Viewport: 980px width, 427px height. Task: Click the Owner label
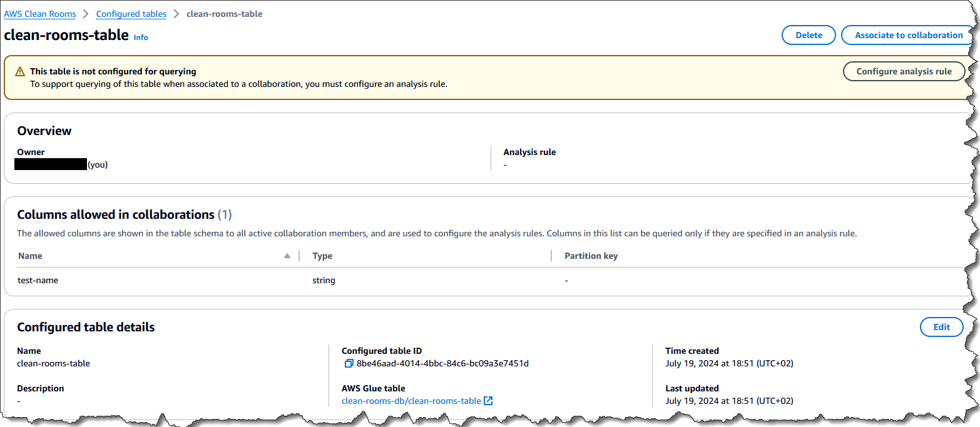coord(31,152)
